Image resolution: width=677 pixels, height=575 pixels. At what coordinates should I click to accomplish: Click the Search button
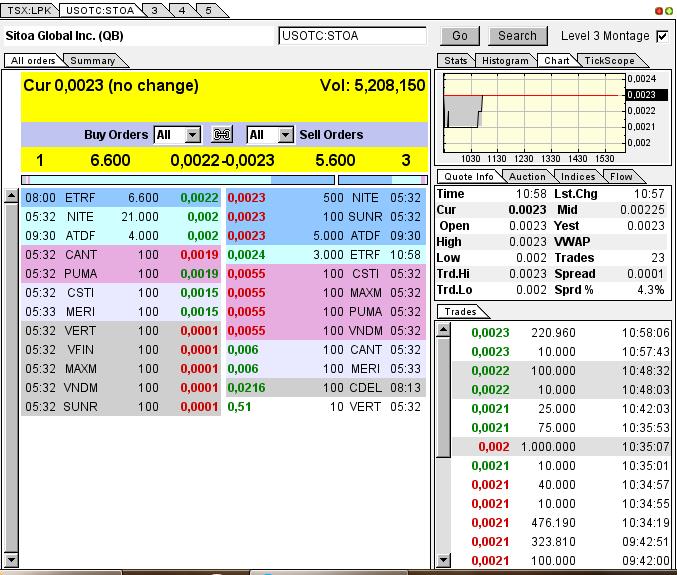[x=517, y=36]
